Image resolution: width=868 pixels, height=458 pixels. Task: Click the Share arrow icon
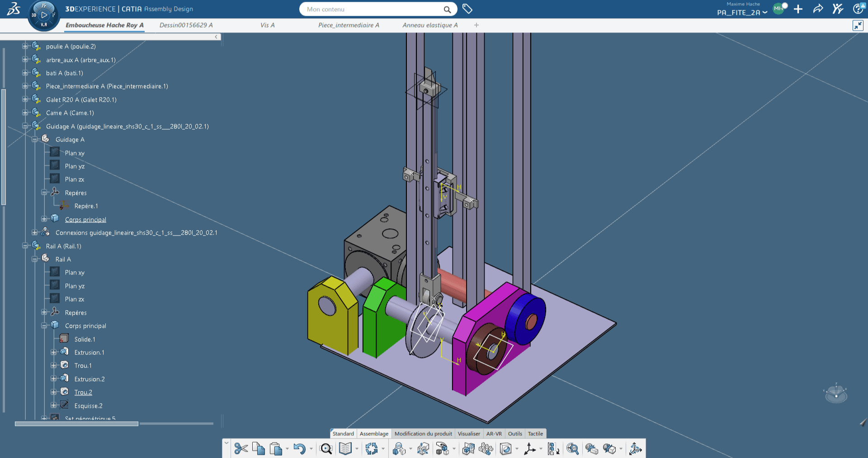coord(818,9)
